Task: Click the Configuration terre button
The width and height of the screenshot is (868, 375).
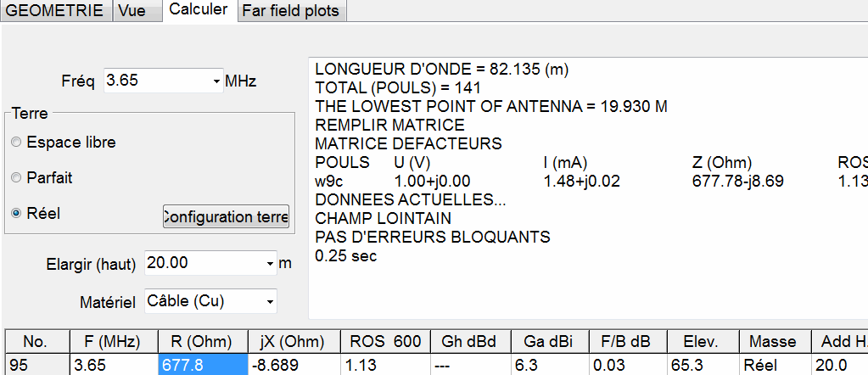Action: click(x=226, y=216)
